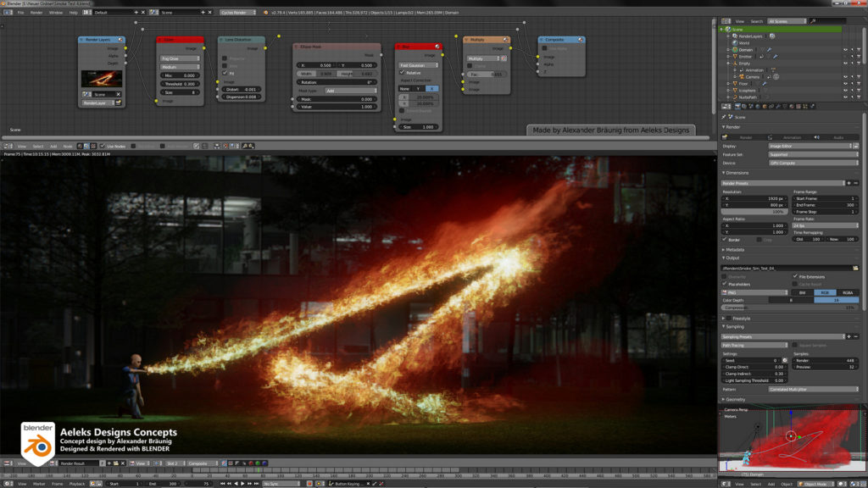Viewport: 868px width, 488px height.
Task: Open the PNG file format dropdown
Action: click(x=754, y=292)
